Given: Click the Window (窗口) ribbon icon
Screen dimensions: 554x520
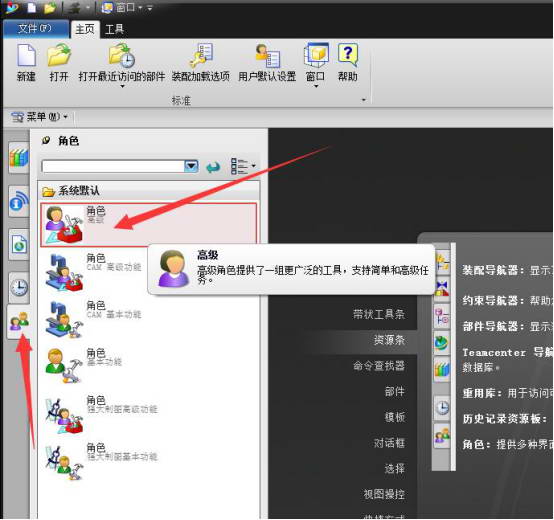Looking at the screenshot, I should click(x=316, y=55).
